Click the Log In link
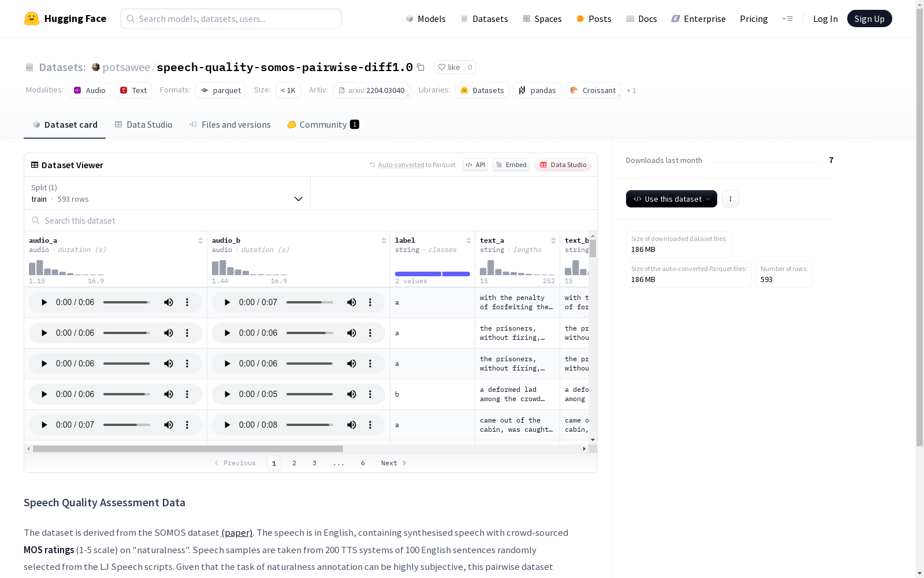Image resolution: width=924 pixels, height=578 pixels. pyautogui.click(x=825, y=18)
